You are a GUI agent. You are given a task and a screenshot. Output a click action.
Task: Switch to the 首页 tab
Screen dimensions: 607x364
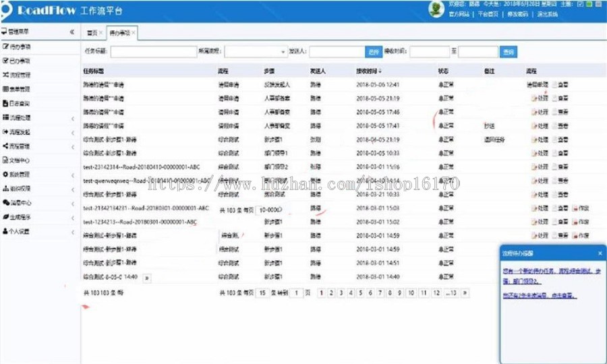click(92, 33)
